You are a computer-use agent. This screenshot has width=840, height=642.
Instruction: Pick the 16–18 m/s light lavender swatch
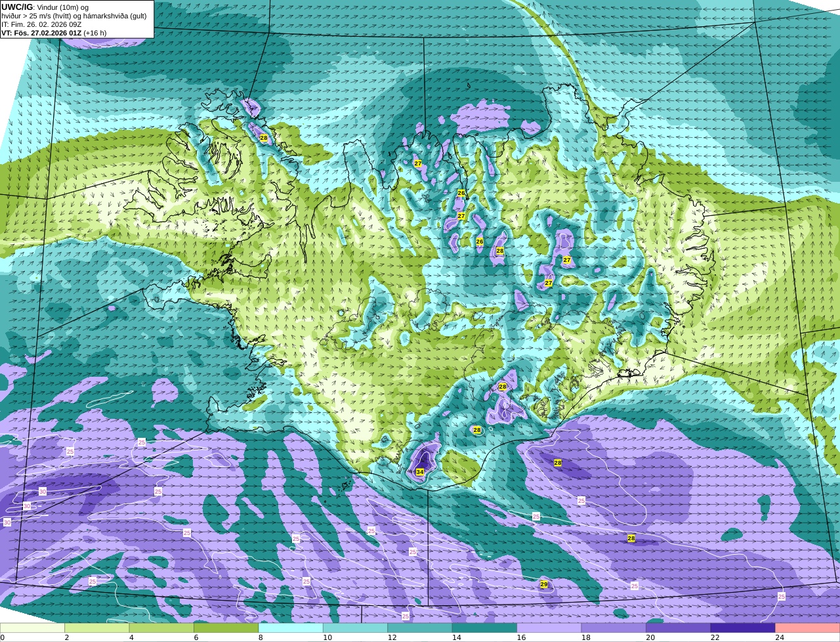549,628
